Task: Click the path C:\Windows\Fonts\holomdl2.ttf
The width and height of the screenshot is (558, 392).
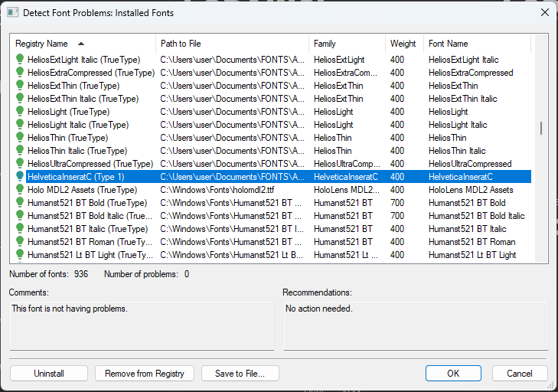Action: point(217,190)
